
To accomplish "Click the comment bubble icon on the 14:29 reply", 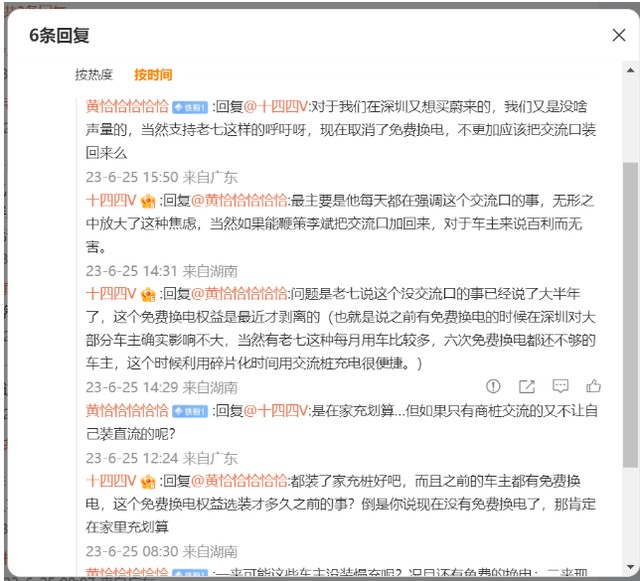I will (x=561, y=386).
